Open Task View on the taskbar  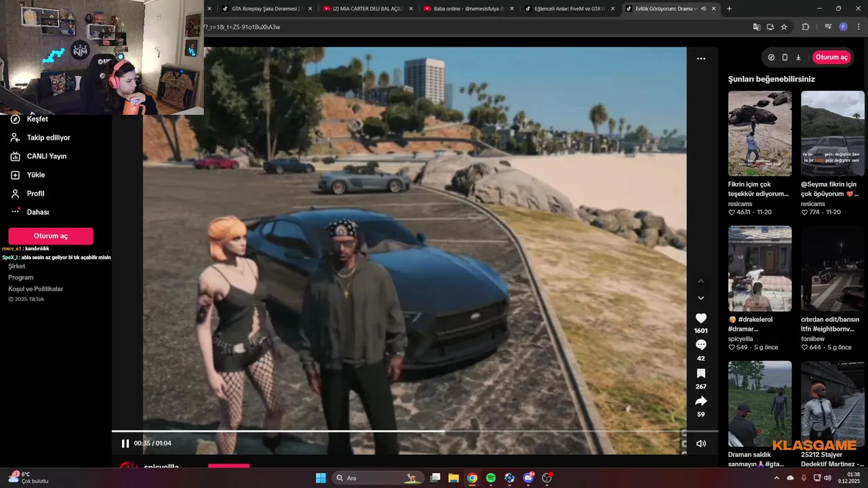[435, 478]
